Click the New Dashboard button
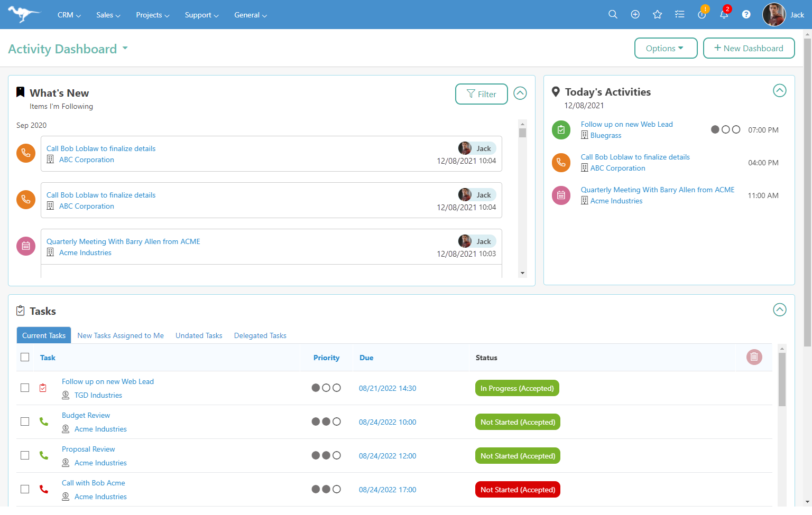 [x=749, y=48]
